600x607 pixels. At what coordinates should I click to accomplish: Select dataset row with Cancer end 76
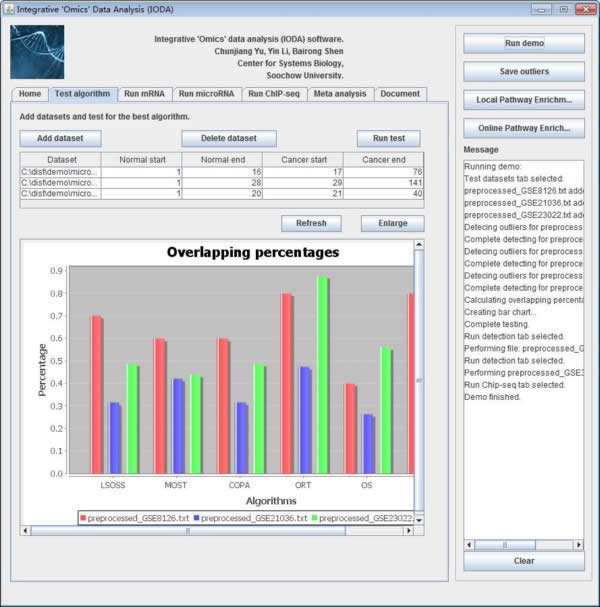pyautogui.click(x=222, y=172)
